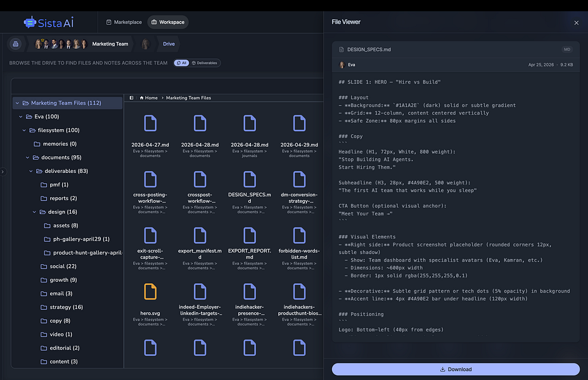Screen dimensions: 588x380
Task: Collapse the Marketing Team Files tree root
Action: [x=17, y=103]
